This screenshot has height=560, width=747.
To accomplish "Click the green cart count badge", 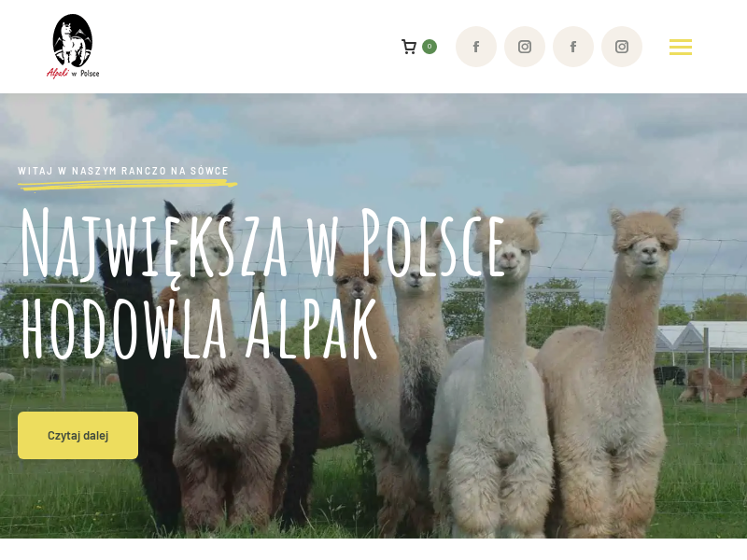I will pyautogui.click(x=430, y=47).
